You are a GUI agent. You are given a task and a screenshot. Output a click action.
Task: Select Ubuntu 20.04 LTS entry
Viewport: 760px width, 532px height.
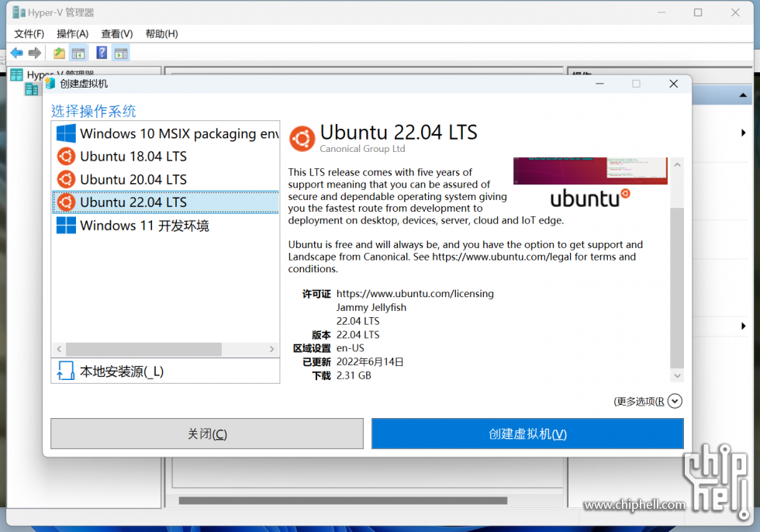coord(166,179)
